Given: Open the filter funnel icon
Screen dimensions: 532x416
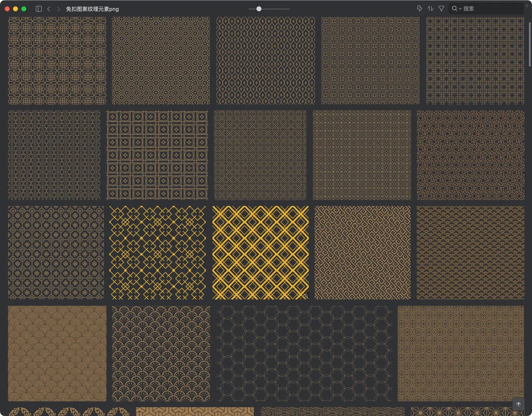Looking at the screenshot, I should tap(441, 8).
